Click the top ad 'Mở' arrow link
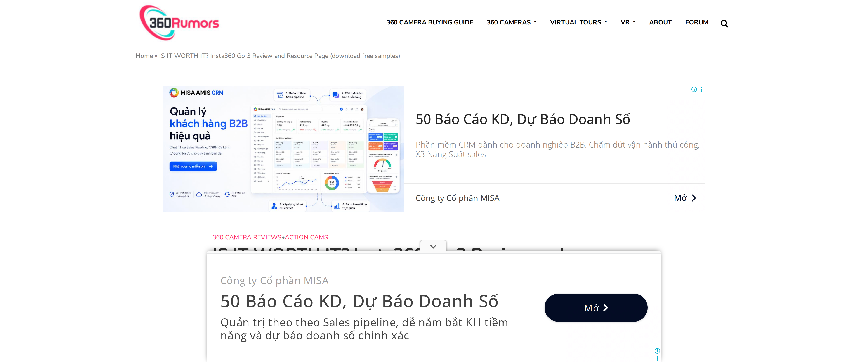The height and width of the screenshot is (362, 868). 685,198
